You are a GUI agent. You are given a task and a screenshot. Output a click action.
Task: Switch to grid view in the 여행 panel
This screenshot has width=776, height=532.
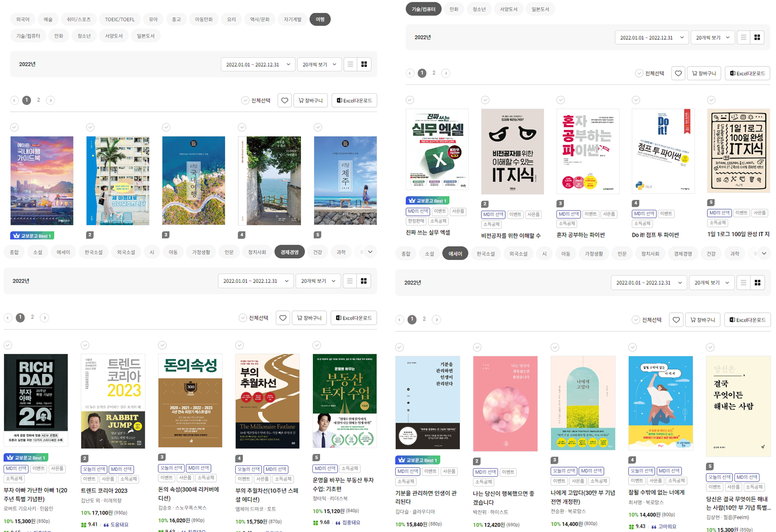pos(364,64)
